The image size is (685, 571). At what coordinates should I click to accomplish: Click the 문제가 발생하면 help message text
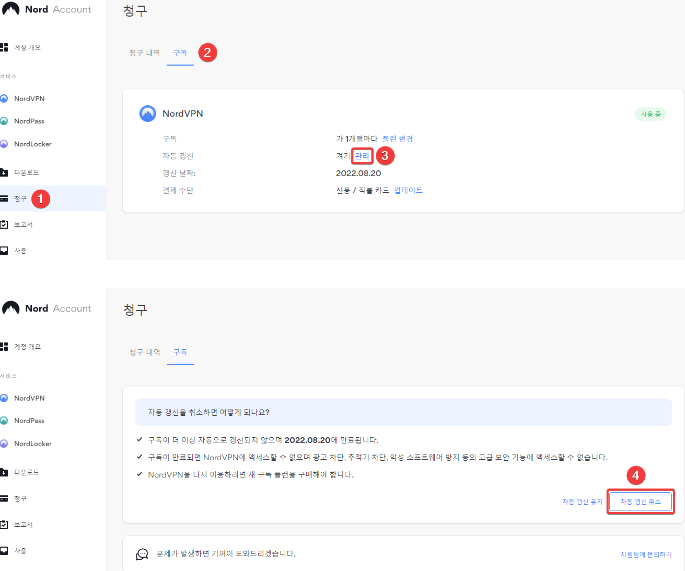point(226,554)
